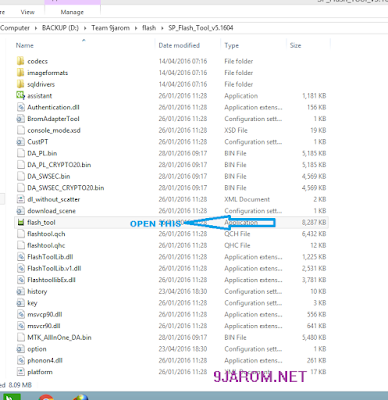Click the 8,287 KB size value
Screen dimensions: 388x400
point(314,222)
